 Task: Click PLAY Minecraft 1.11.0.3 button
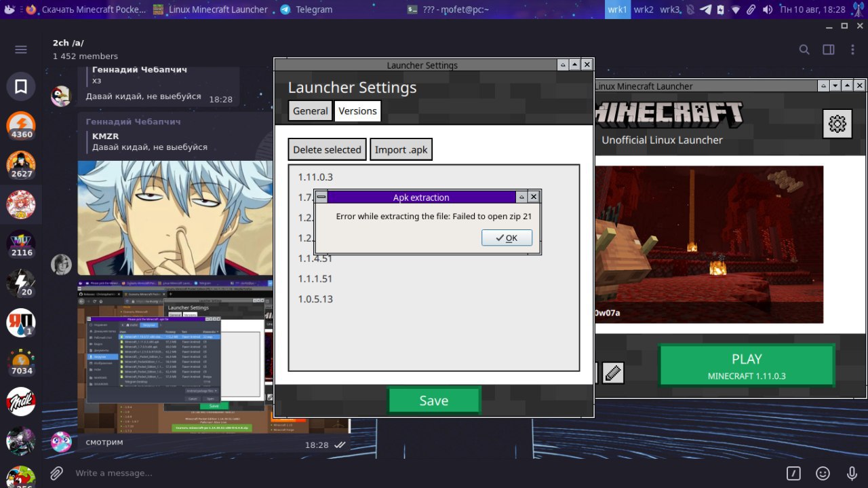click(747, 366)
